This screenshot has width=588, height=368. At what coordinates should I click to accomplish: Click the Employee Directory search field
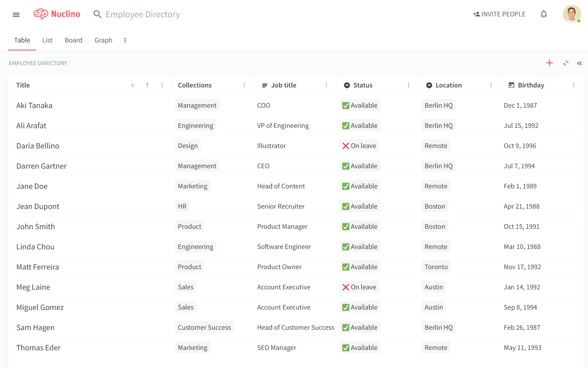[x=143, y=14]
